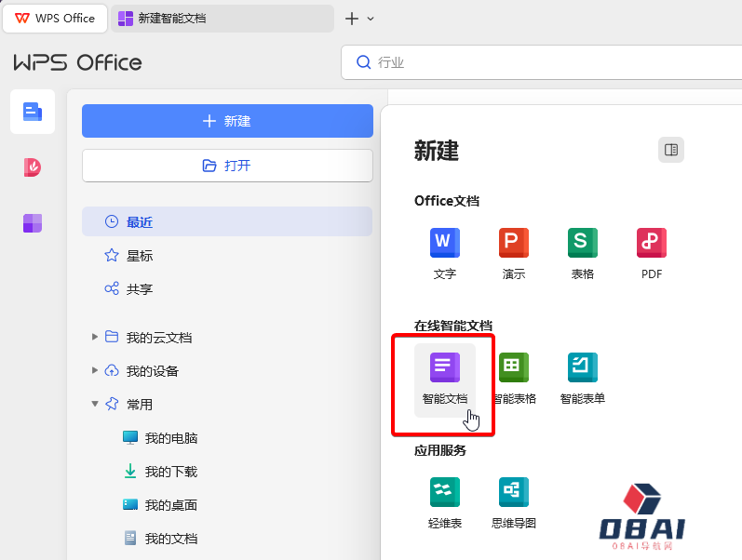Expand 我的设备 tree node

click(x=95, y=370)
